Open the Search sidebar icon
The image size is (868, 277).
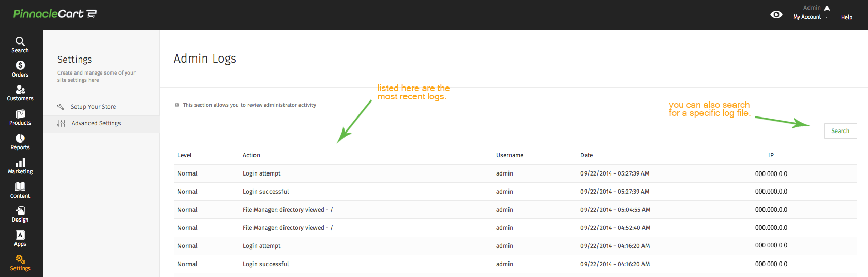(20, 45)
